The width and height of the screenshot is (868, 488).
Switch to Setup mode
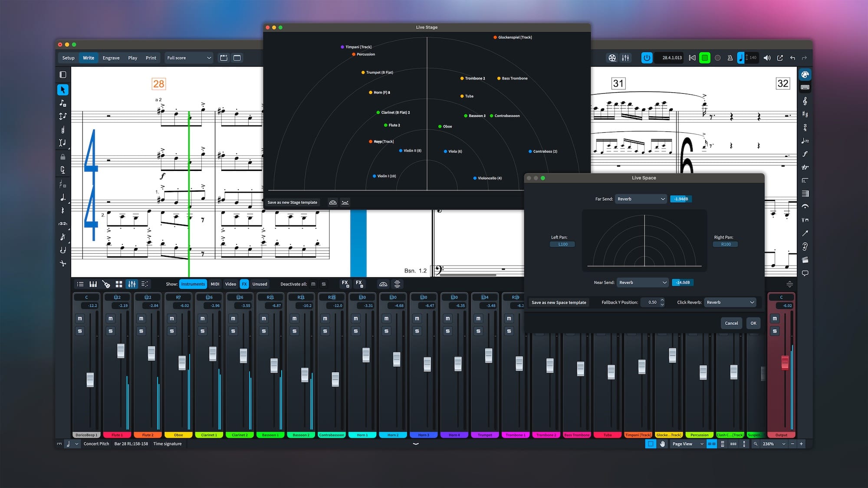[68, 58]
